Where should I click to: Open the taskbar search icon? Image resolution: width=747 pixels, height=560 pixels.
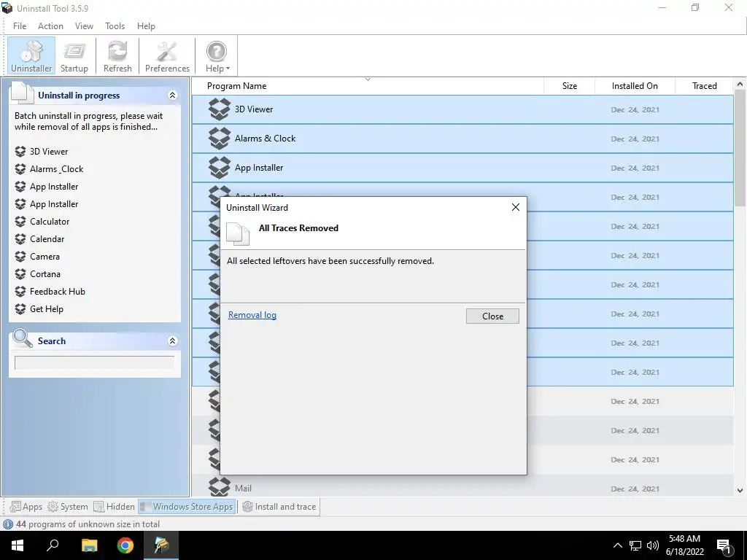[53, 545]
